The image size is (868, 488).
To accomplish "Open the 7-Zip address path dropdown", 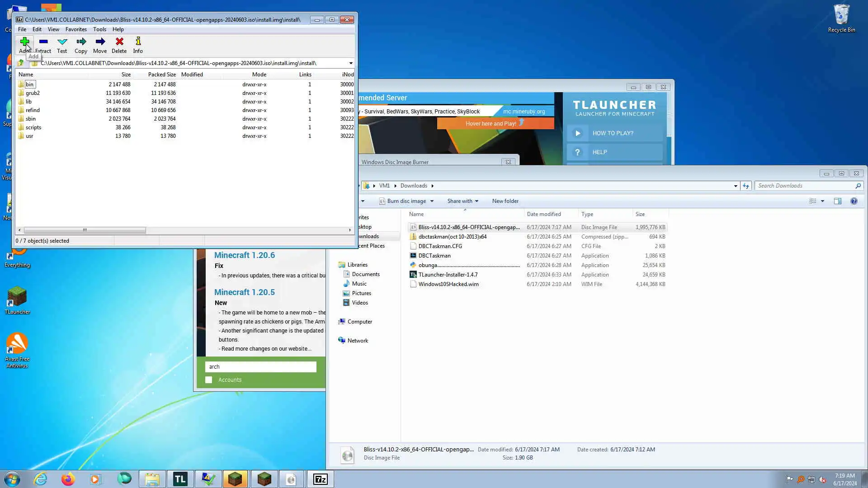I will (351, 63).
